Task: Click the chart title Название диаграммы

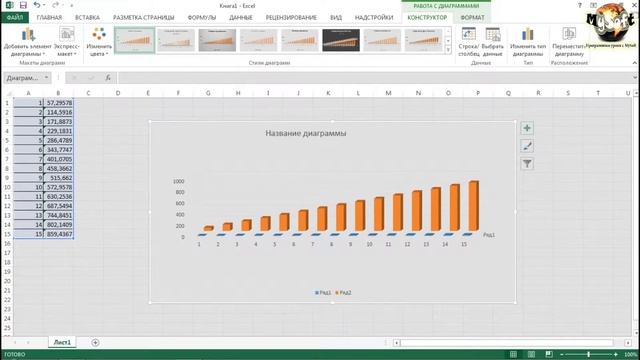Action: [x=306, y=133]
